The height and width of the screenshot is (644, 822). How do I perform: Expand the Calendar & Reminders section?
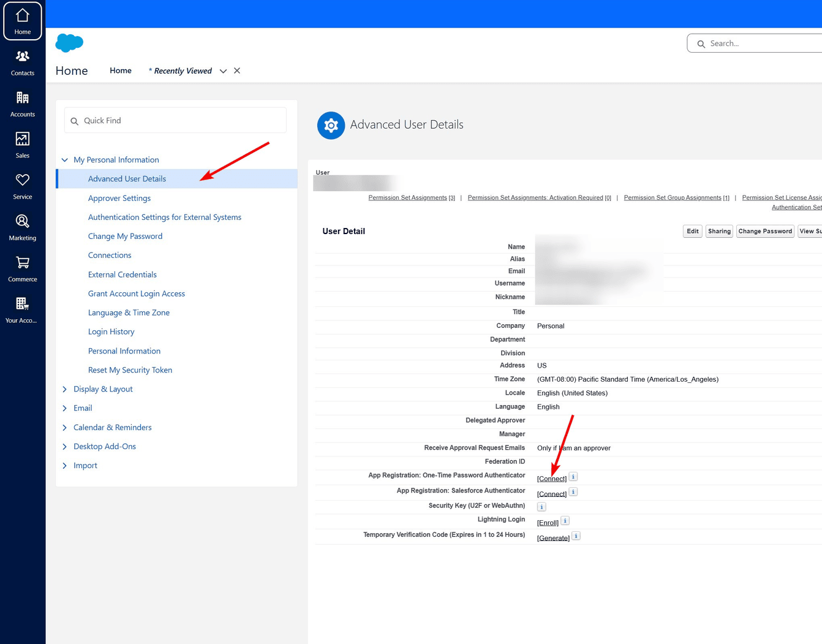tap(65, 428)
